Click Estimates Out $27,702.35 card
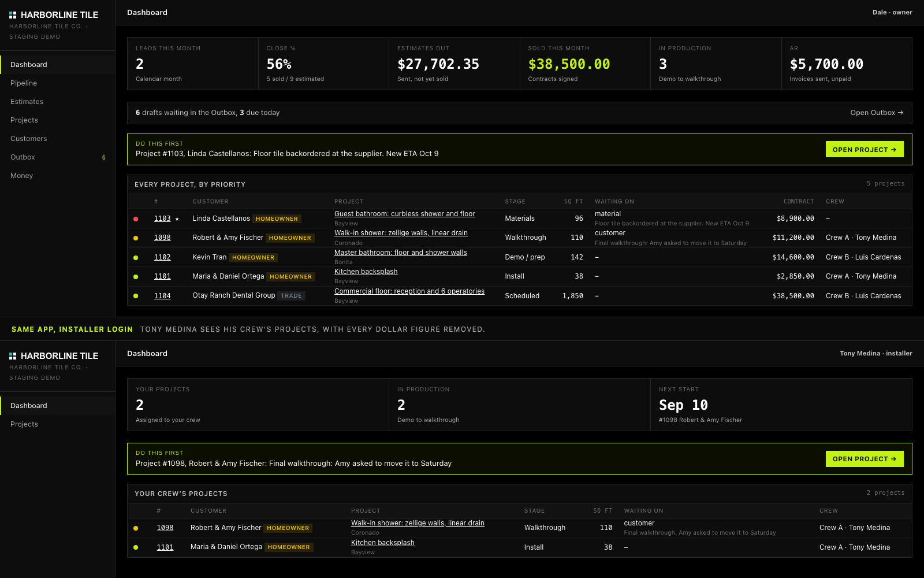The height and width of the screenshot is (578, 924). (454, 64)
